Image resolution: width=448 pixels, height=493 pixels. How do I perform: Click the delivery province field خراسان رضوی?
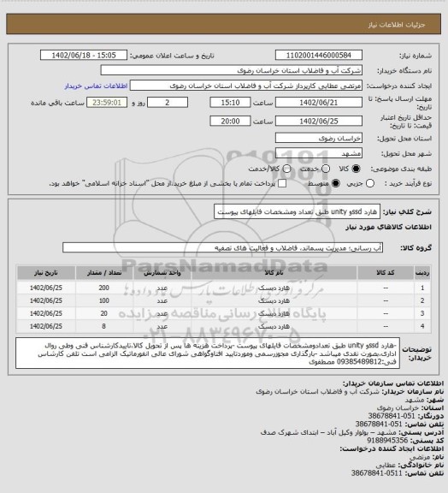(319, 138)
